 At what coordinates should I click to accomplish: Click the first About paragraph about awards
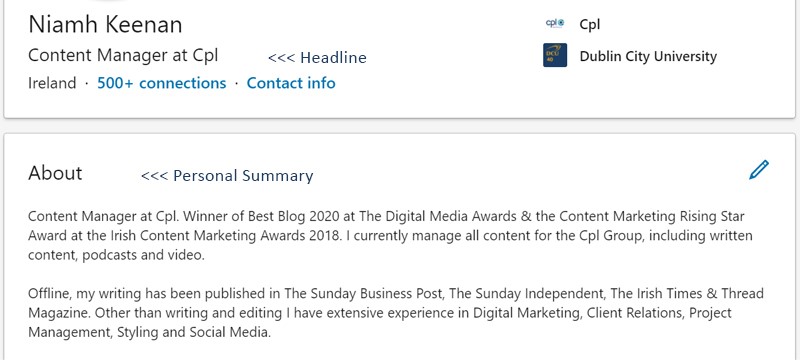pos(390,236)
